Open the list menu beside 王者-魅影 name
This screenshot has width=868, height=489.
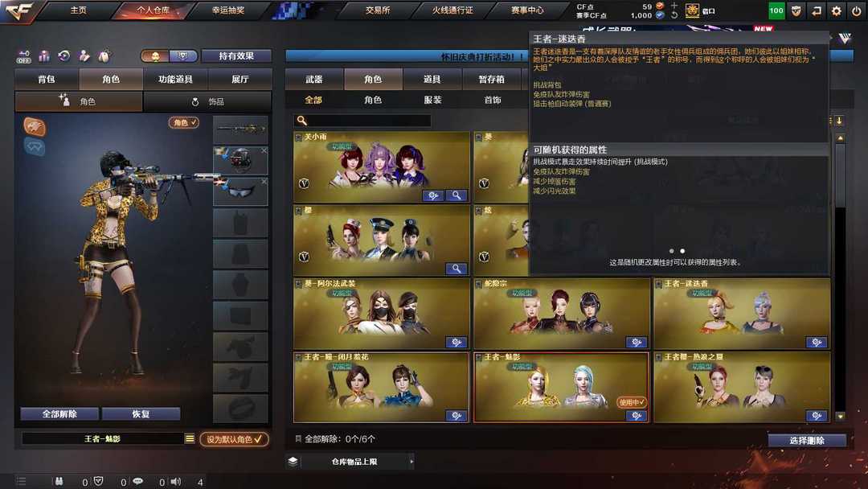(x=190, y=438)
